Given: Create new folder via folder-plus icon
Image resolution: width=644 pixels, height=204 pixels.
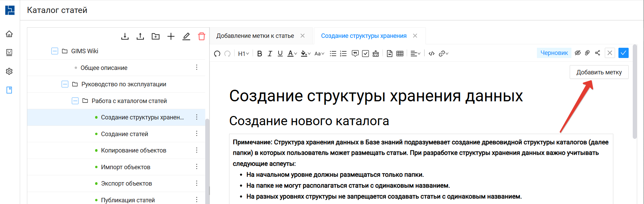Looking at the screenshot, I should (x=155, y=36).
